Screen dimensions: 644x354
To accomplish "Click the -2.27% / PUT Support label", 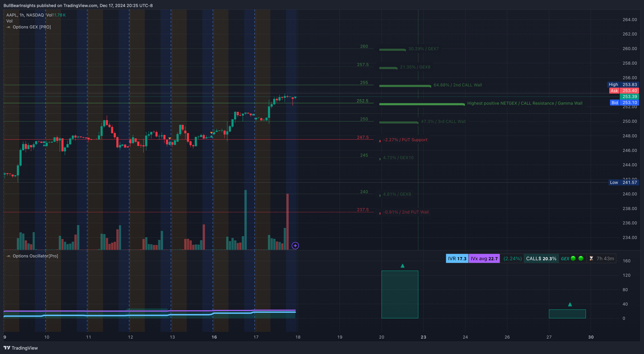I will (405, 140).
